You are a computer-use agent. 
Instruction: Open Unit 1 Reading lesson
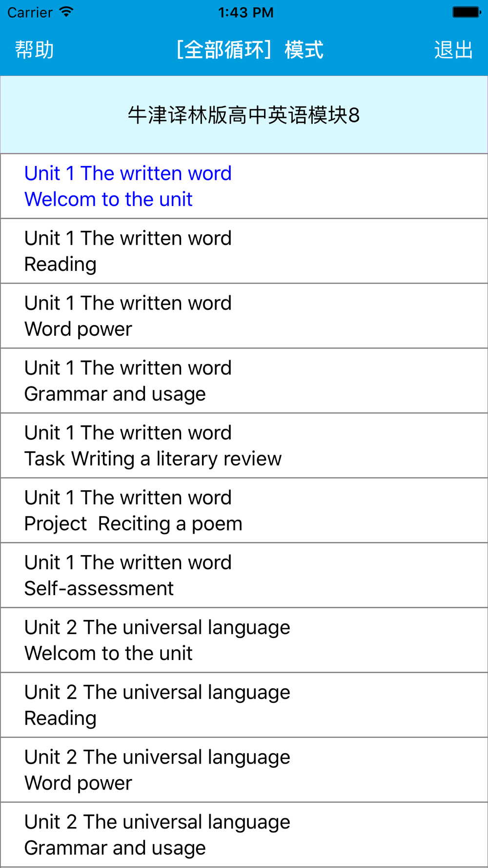click(x=244, y=251)
